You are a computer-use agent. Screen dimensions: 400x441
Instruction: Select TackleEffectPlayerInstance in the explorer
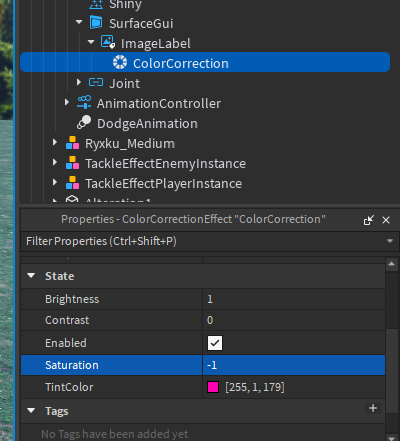click(163, 183)
